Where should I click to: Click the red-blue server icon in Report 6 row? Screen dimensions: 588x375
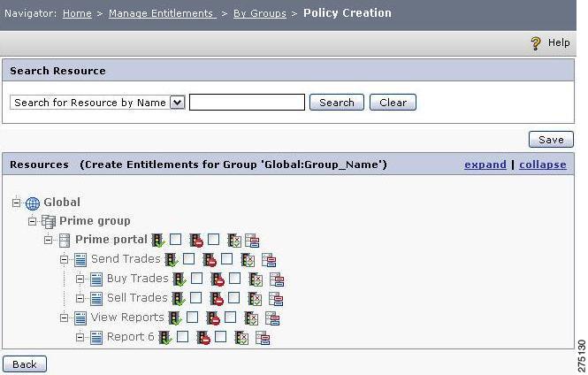[x=263, y=338]
